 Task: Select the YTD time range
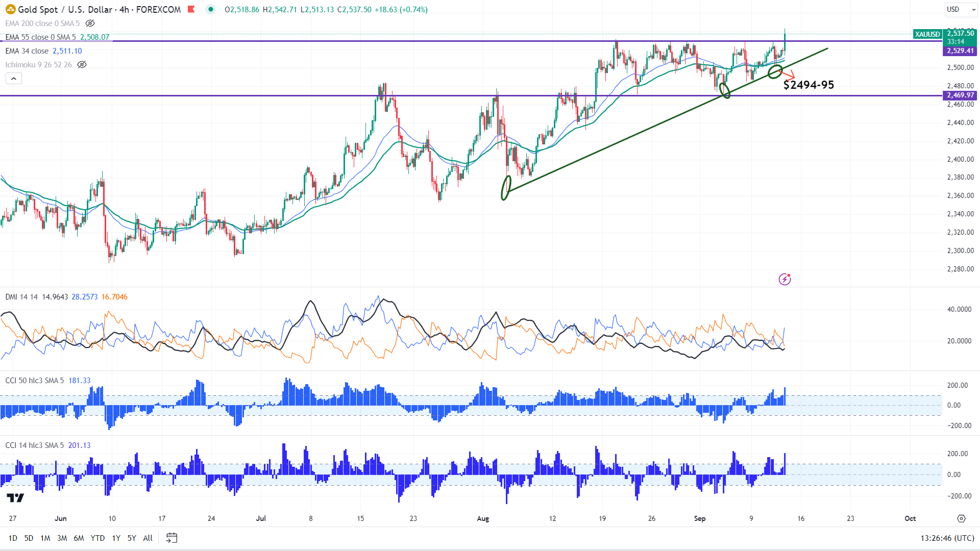(x=97, y=538)
